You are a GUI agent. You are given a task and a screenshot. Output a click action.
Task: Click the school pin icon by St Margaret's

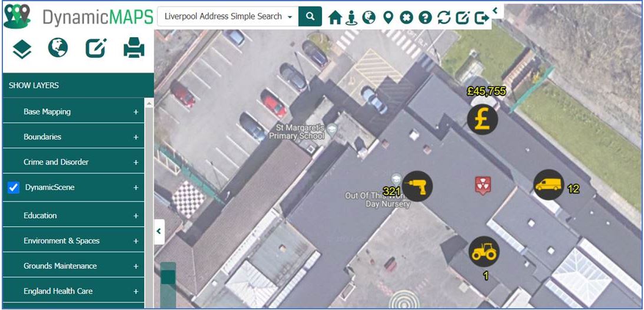[x=332, y=131]
